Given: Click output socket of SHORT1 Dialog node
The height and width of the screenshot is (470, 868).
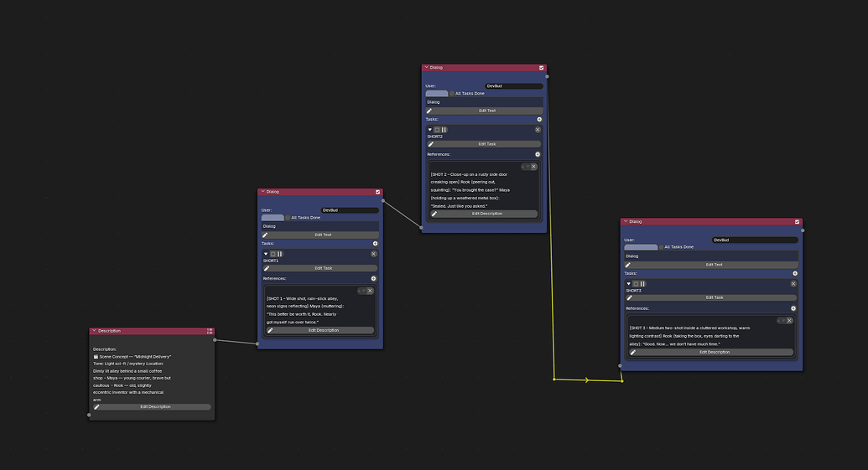Looking at the screenshot, I should pyautogui.click(x=383, y=201).
